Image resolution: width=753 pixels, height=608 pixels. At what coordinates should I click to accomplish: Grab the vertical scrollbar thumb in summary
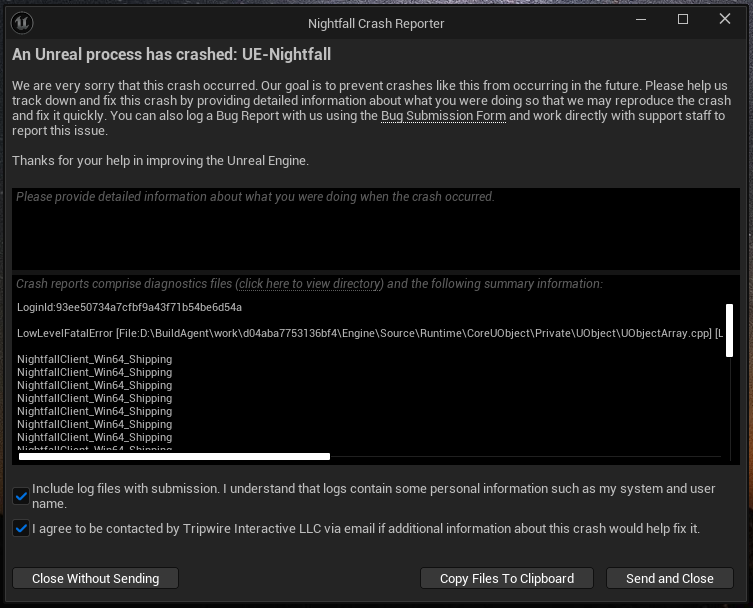[729, 330]
